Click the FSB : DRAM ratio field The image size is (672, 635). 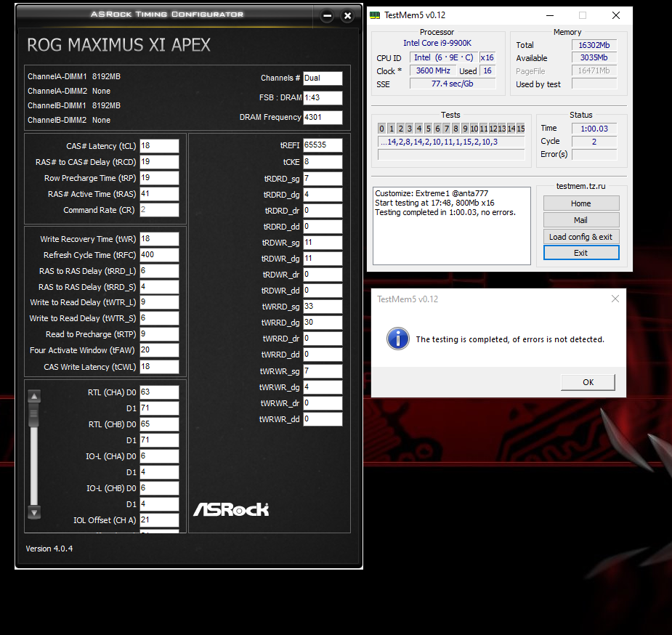(x=323, y=97)
